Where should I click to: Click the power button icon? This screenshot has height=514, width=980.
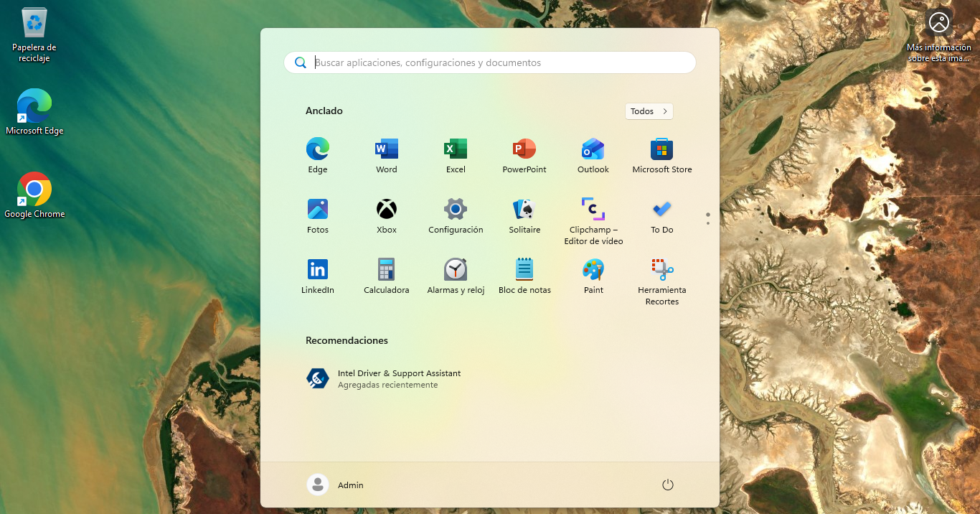[x=667, y=485]
